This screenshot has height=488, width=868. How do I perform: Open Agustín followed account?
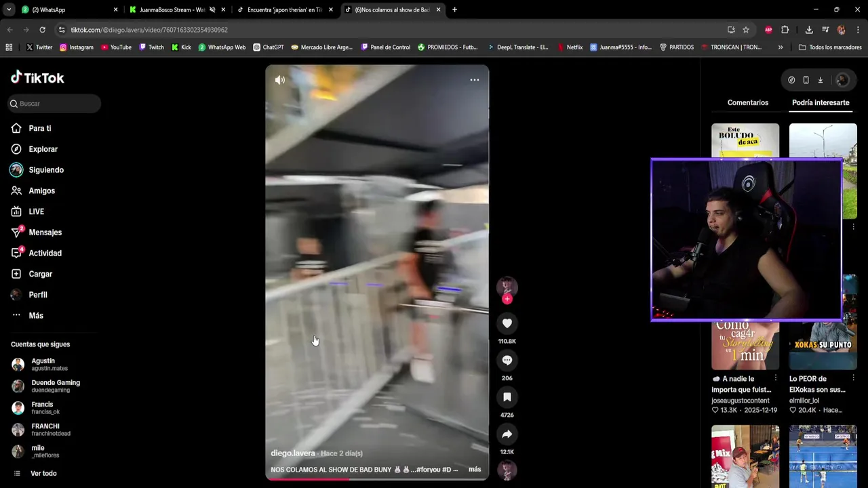click(50, 365)
